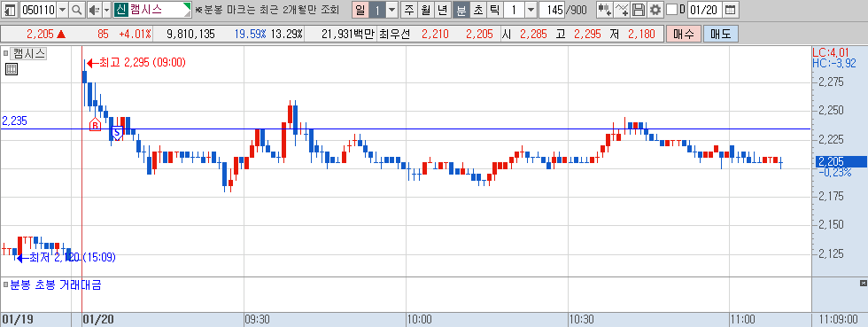Click the 매도 sell button
The image size is (868, 327).
pyautogui.click(x=721, y=34)
